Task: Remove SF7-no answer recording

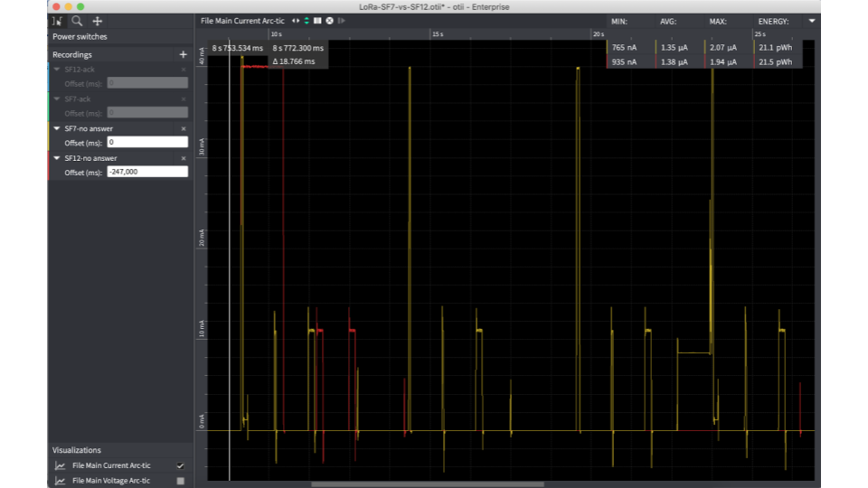Action: (x=184, y=128)
